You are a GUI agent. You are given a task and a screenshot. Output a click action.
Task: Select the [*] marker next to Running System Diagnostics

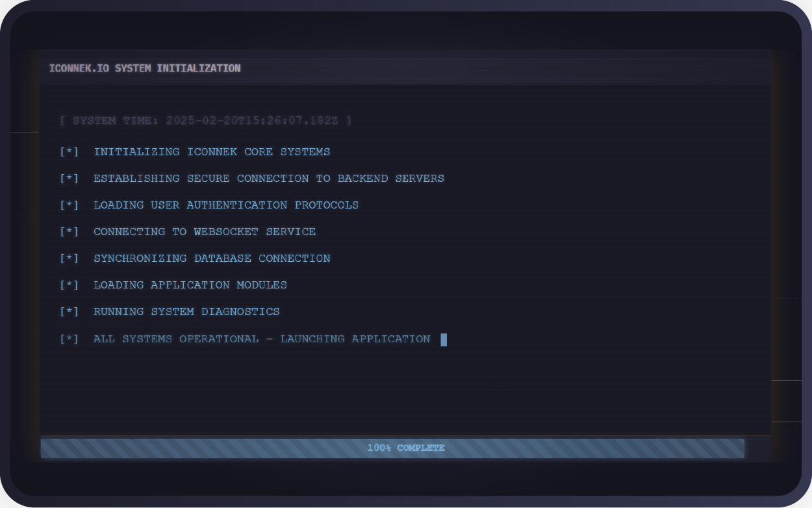click(69, 312)
